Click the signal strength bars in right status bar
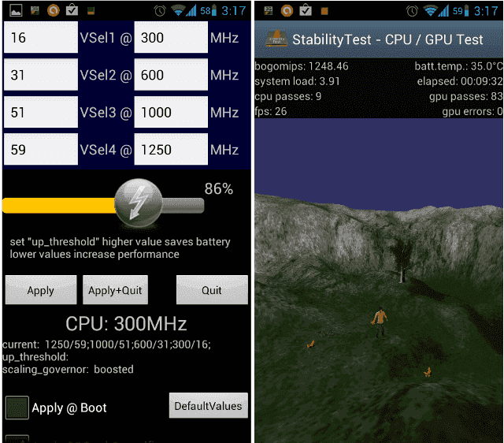Image resolution: width=504 pixels, height=443 pixels. click(x=443, y=11)
